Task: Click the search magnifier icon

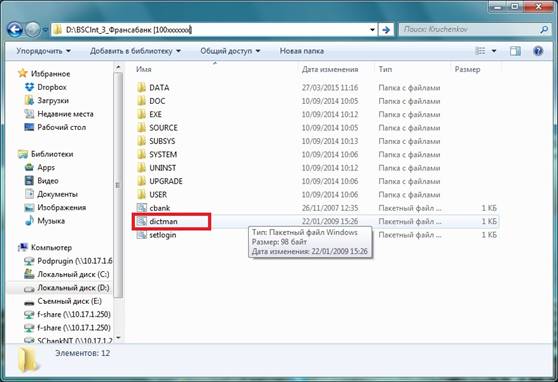Action: [x=544, y=30]
